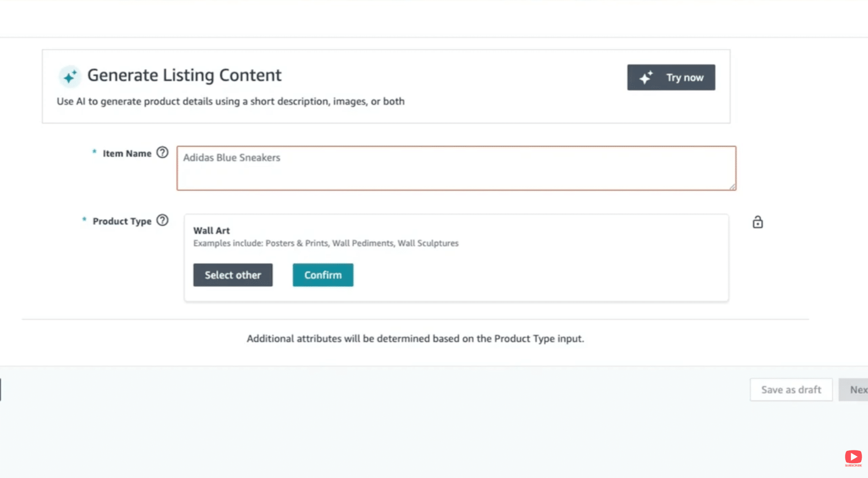Save the listing as a draft

(791, 389)
